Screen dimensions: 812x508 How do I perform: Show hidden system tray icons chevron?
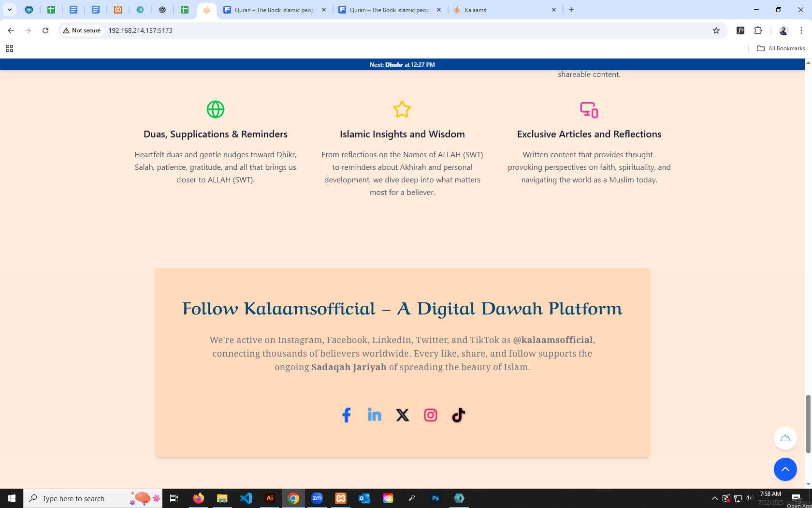coord(714,498)
